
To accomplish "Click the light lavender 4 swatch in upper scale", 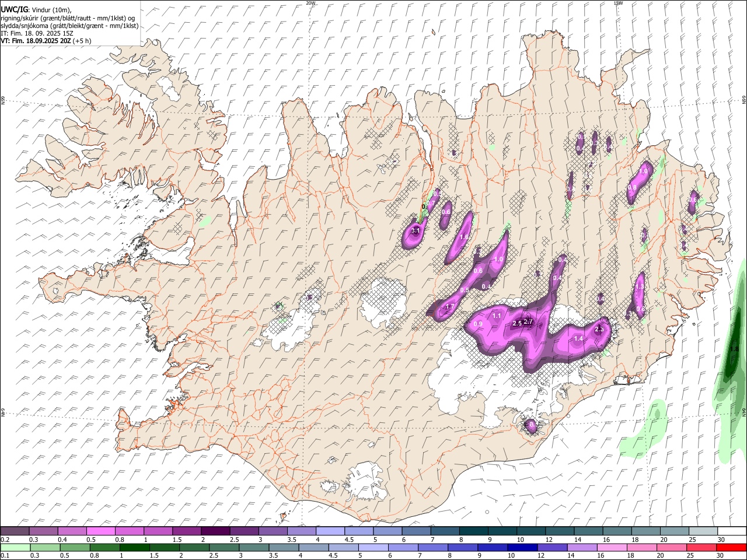I will point(330,531).
